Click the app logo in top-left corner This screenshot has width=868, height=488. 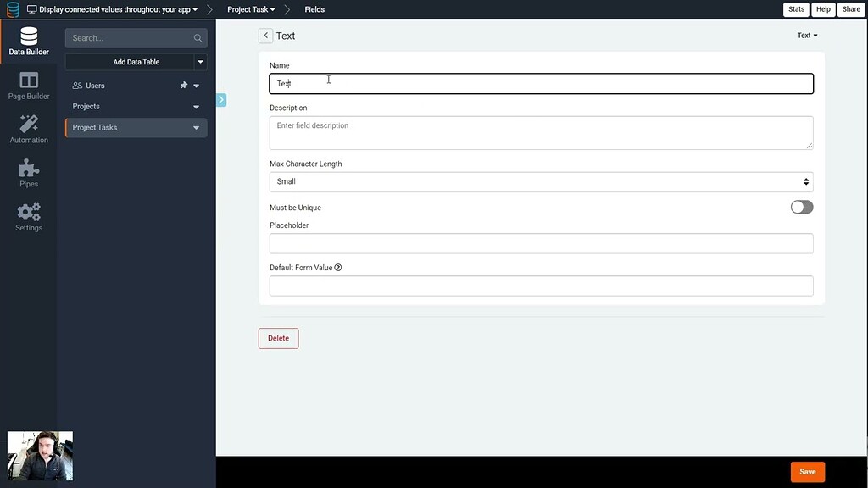pyautogui.click(x=12, y=9)
